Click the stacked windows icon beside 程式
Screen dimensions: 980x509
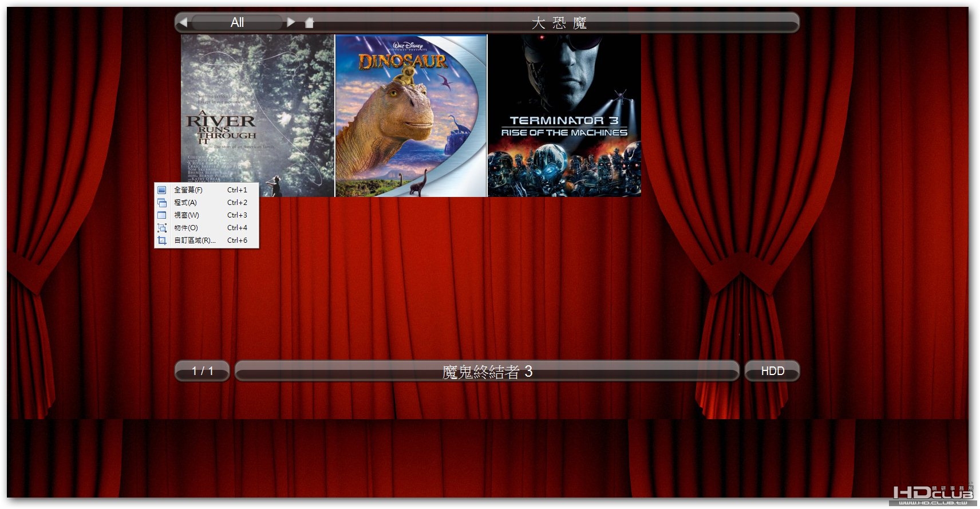(162, 203)
